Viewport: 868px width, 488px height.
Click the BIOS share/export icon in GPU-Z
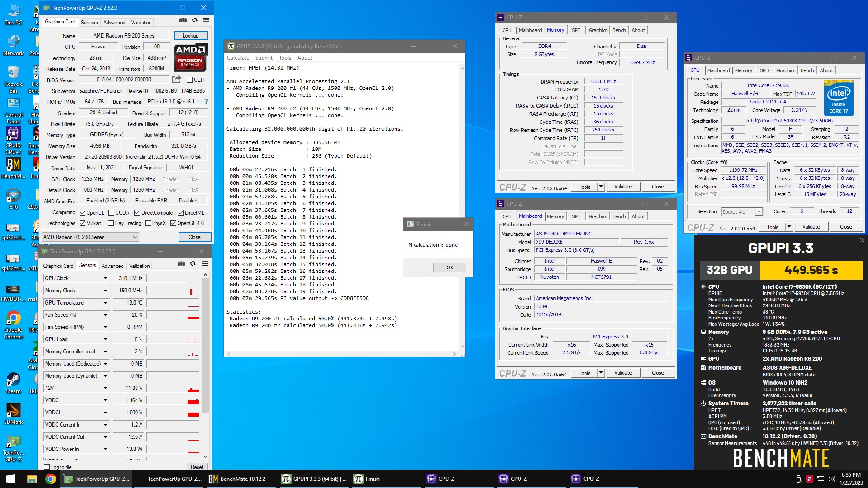pyautogui.click(x=176, y=80)
